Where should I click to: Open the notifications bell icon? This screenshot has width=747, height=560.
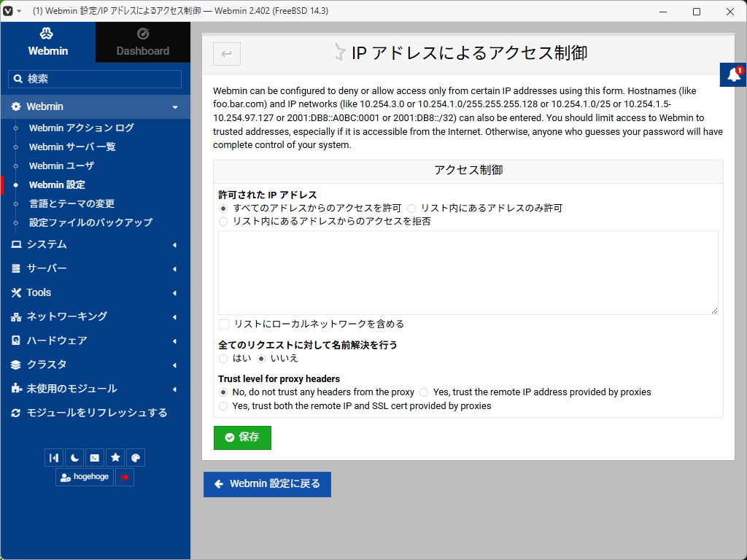tap(734, 75)
